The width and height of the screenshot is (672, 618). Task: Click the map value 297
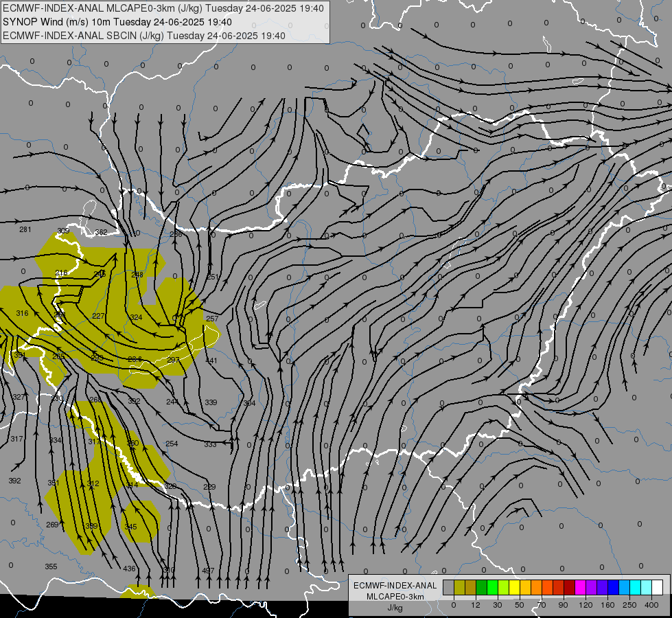click(x=173, y=359)
